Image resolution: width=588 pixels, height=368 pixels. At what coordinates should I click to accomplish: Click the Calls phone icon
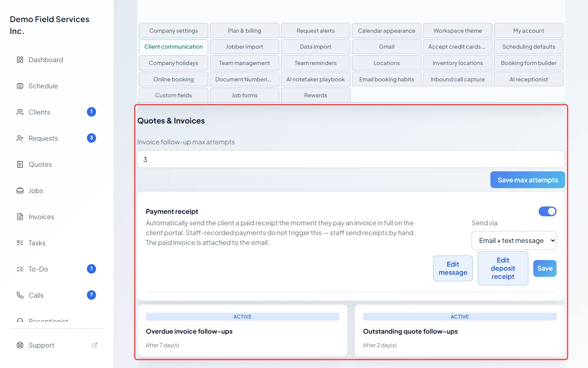point(20,295)
